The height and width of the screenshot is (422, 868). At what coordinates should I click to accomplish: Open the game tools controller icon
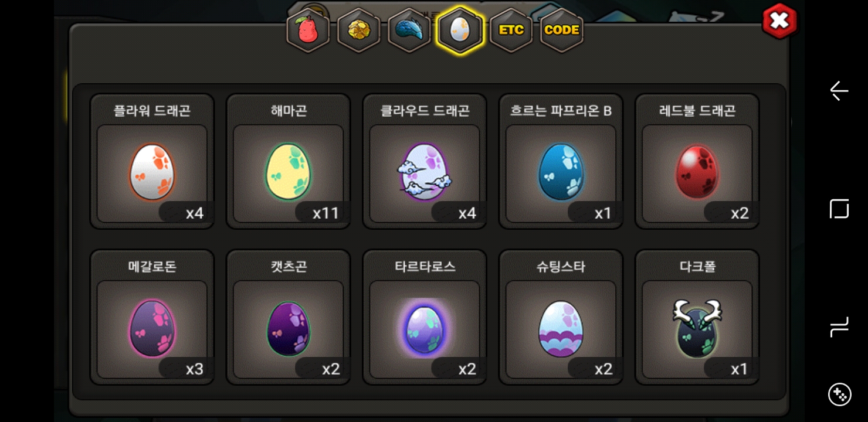point(839,394)
